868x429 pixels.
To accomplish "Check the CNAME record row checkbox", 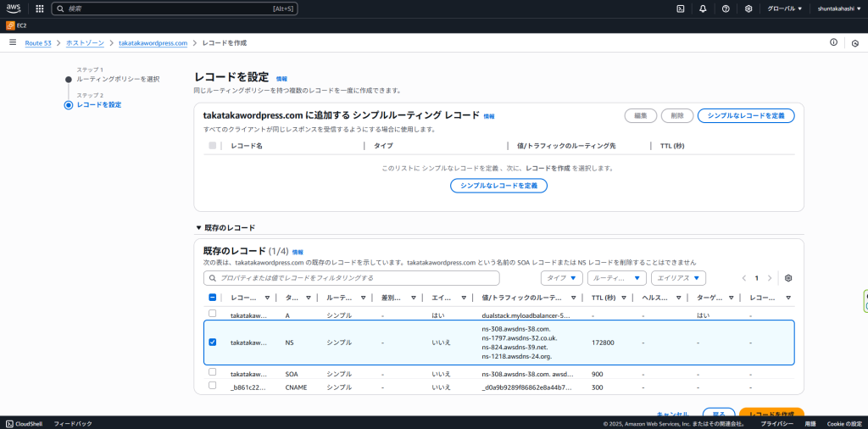I will click(x=213, y=385).
